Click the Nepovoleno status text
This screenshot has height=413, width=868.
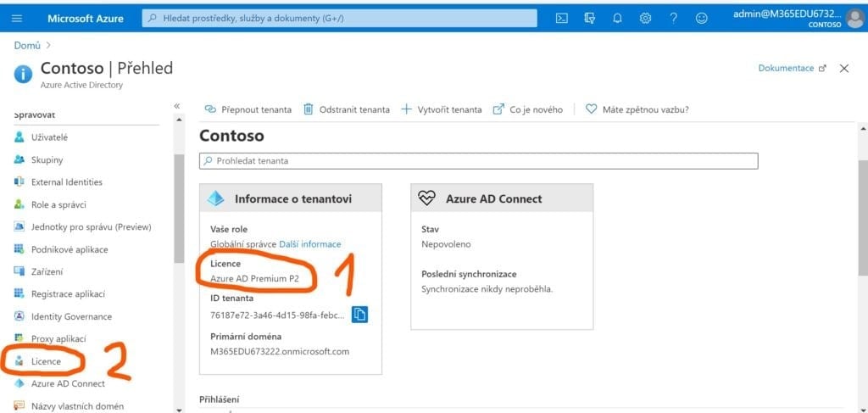click(446, 243)
